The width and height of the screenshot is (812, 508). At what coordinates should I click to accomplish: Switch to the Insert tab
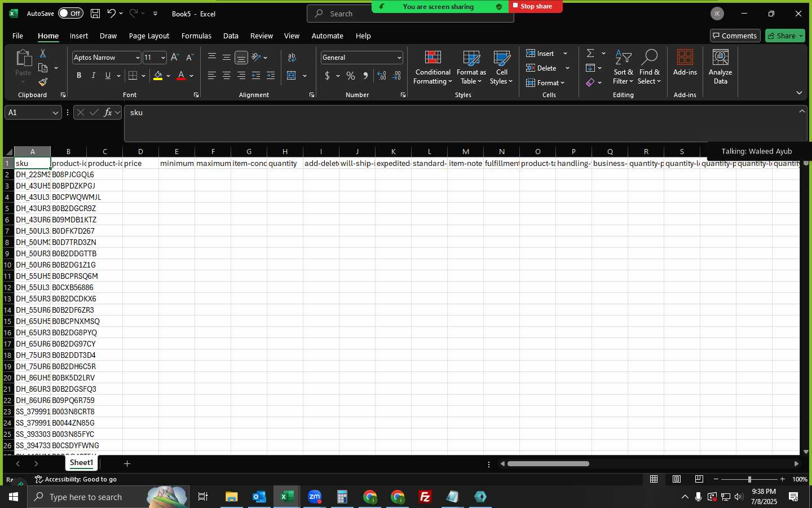[79, 36]
